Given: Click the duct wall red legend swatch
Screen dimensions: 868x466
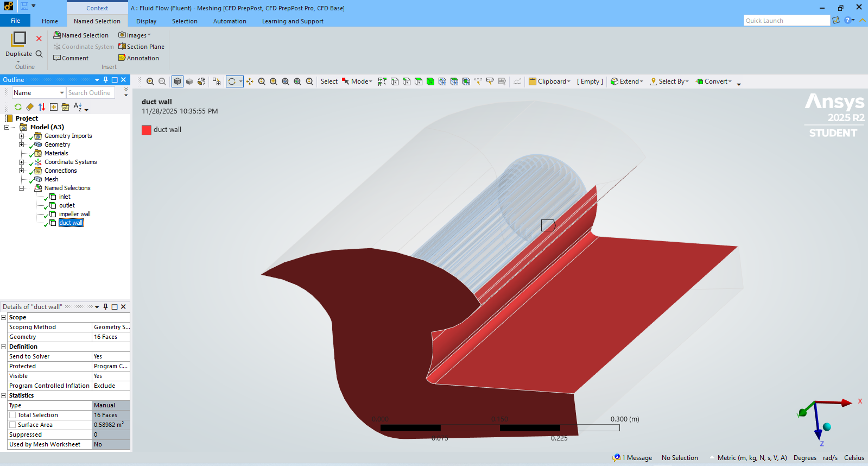Looking at the screenshot, I should (x=146, y=130).
